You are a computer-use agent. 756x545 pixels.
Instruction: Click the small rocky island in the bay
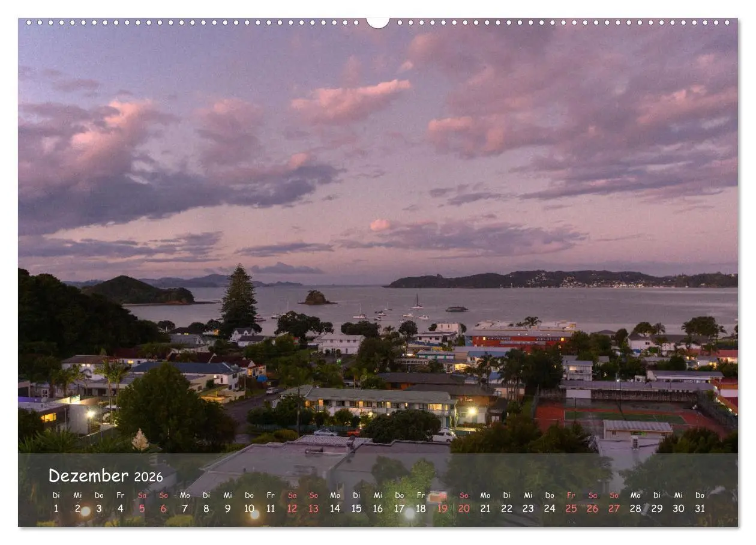[x=316, y=298]
